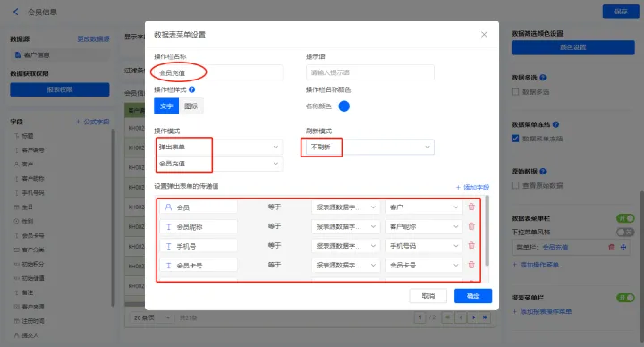644x347 pixels.
Task: Delete the 会员卡号 mapping row
Action: pos(471,265)
